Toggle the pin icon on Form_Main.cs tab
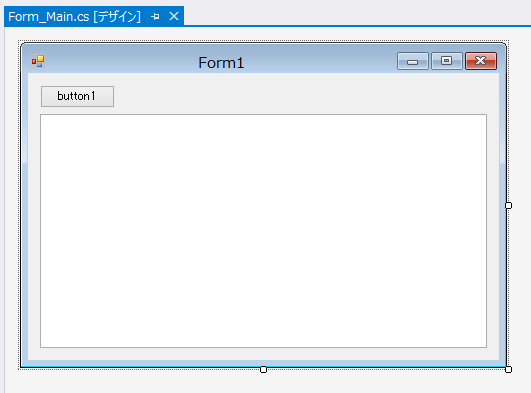 [x=155, y=16]
